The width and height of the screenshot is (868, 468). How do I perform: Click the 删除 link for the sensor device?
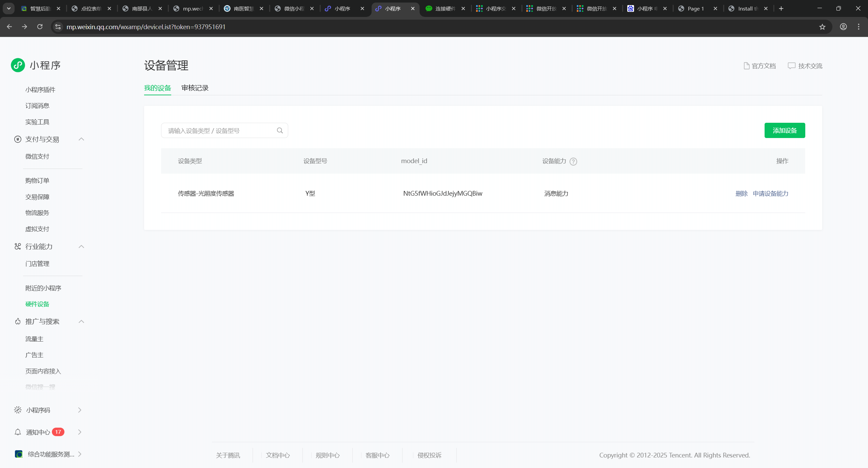(742, 194)
